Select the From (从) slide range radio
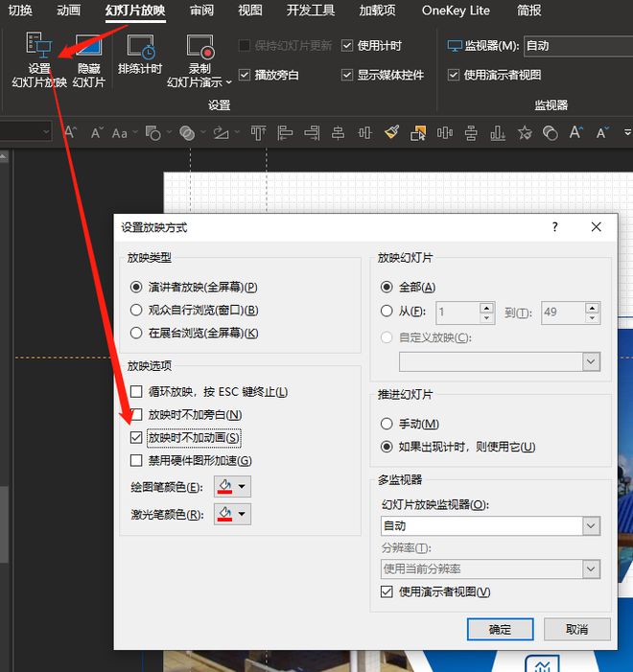This screenshot has height=672, width=633. pyautogui.click(x=387, y=311)
